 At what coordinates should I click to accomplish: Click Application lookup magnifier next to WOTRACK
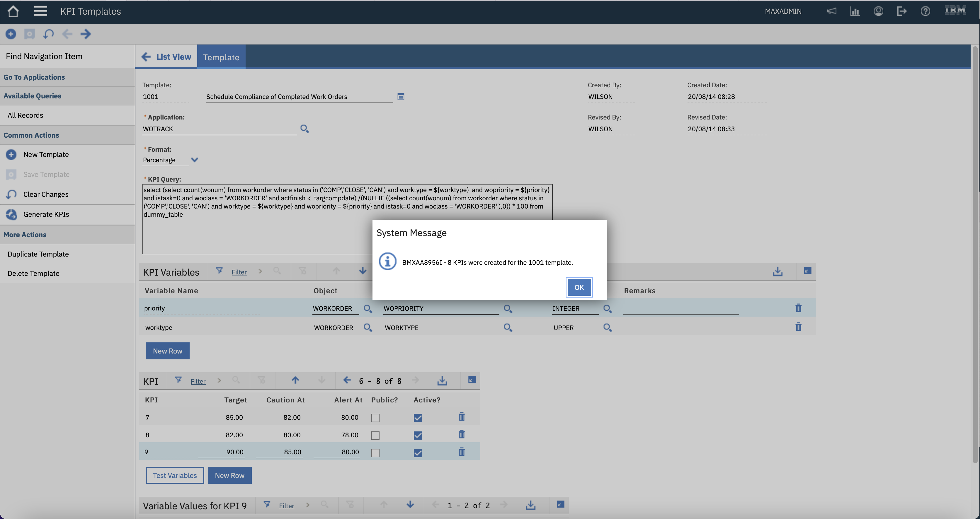(304, 129)
